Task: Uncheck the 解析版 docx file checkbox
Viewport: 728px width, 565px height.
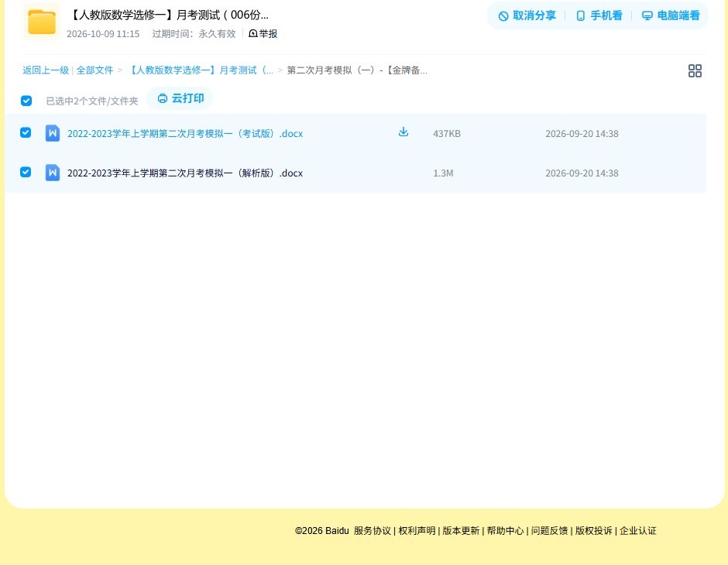Action: pyautogui.click(x=26, y=172)
